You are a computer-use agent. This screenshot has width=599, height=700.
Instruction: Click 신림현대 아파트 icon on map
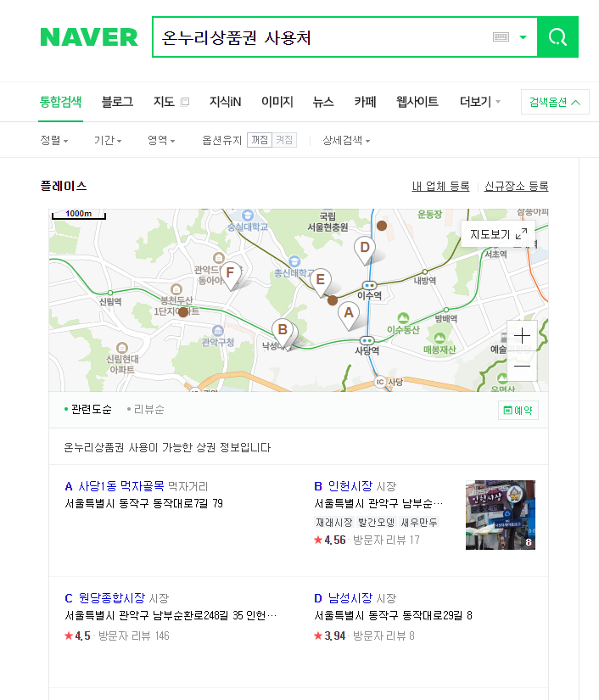coord(122,347)
